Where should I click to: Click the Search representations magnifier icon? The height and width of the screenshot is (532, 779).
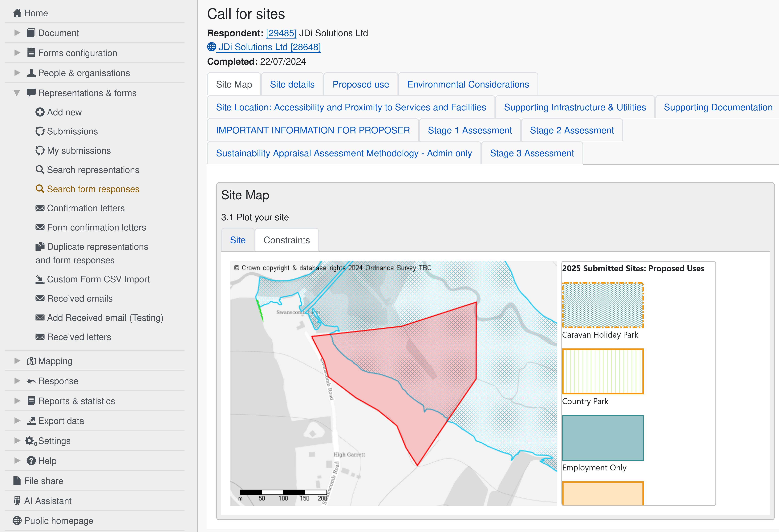point(40,170)
